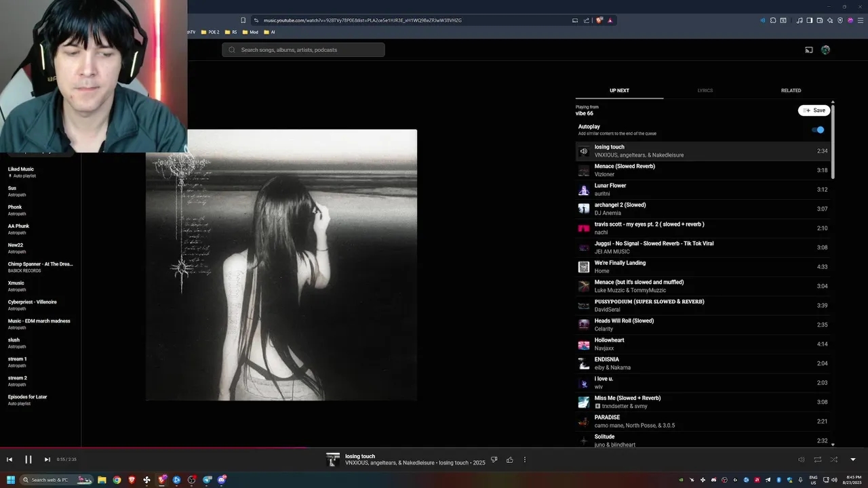Toggle repeat mode in player bar
Screen dimensions: 868x488
click(818, 460)
